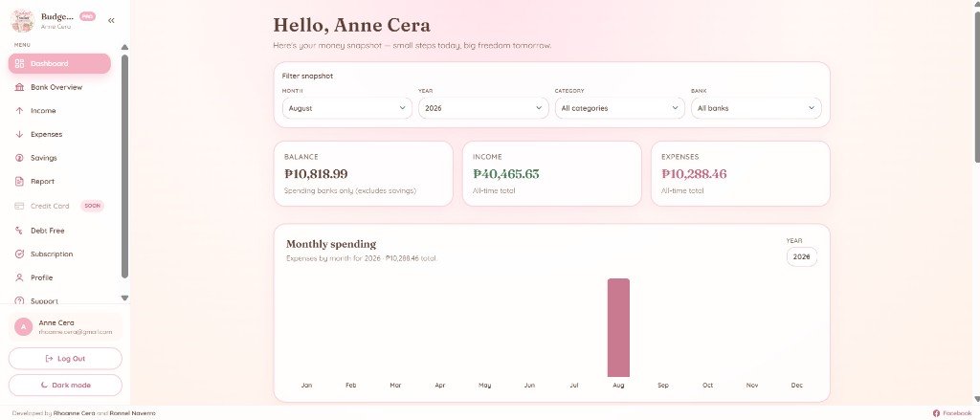
Task: Click the Credit Card icon
Action: (19, 206)
